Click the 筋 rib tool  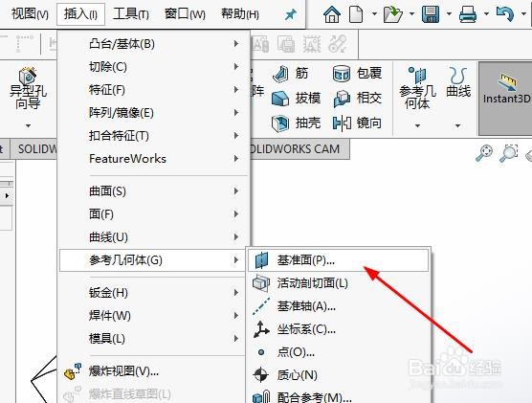(291, 74)
